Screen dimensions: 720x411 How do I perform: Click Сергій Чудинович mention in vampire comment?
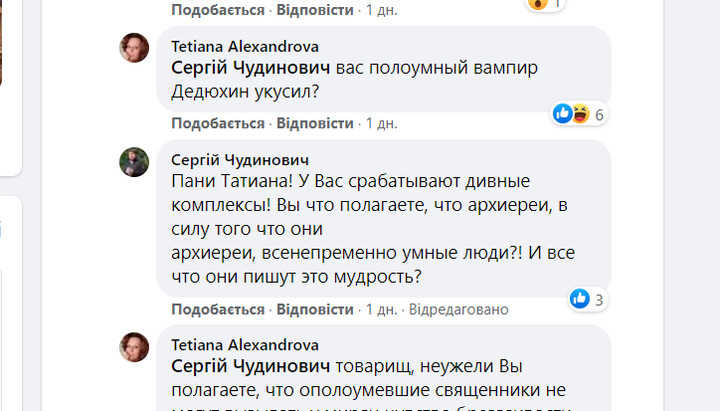[x=251, y=68]
